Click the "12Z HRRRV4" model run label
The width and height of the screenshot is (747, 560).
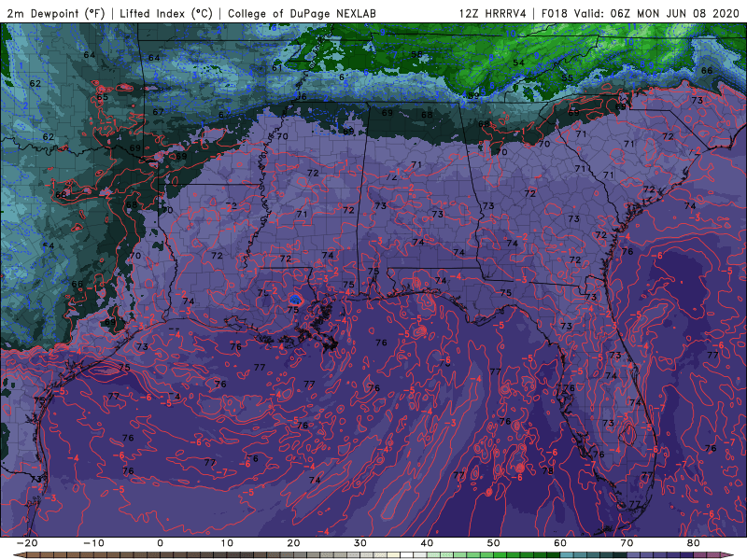492,13
